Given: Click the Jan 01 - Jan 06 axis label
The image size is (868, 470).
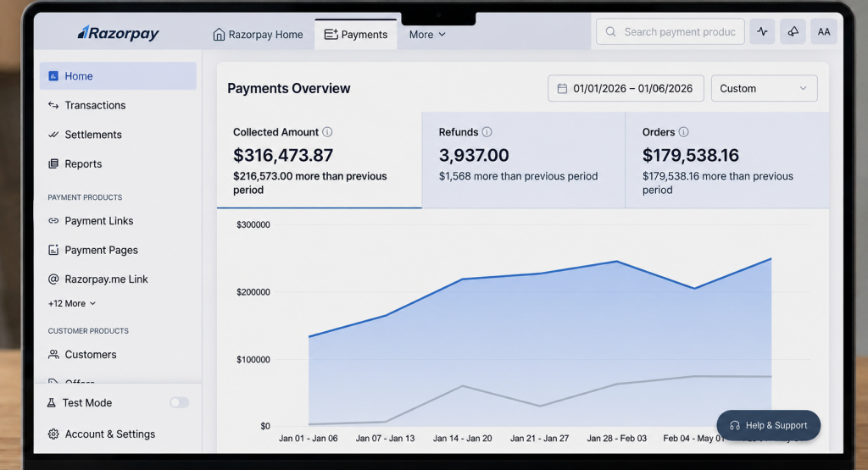Looking at the screenshot, I should point(309,439).
